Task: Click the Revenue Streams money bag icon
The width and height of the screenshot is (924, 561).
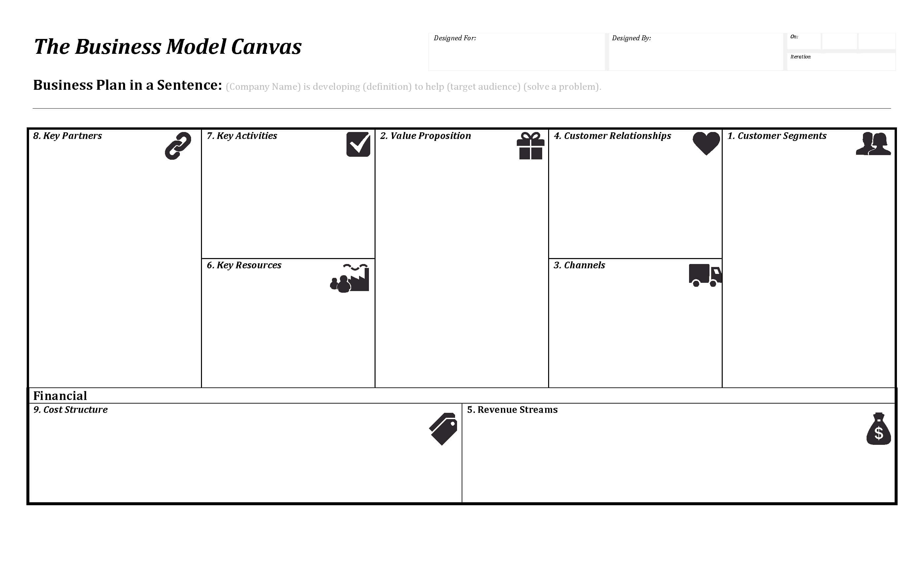Action: (879, 430)
